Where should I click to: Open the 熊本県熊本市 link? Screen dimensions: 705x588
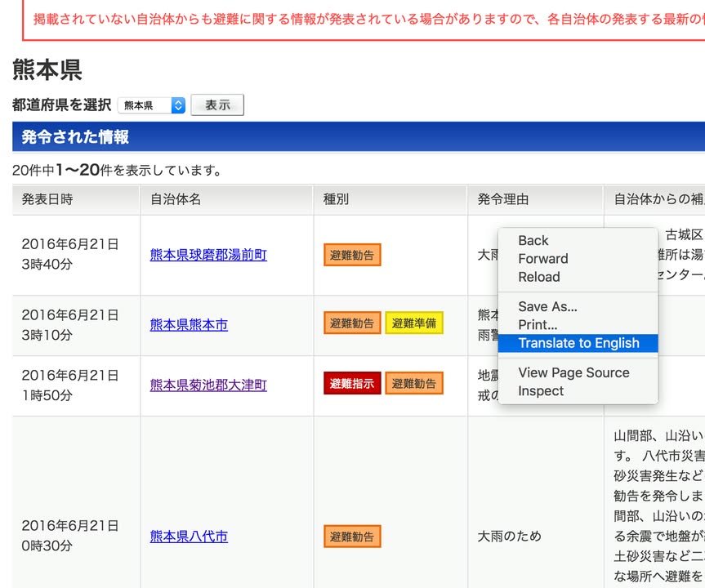(x=189, y=324)
